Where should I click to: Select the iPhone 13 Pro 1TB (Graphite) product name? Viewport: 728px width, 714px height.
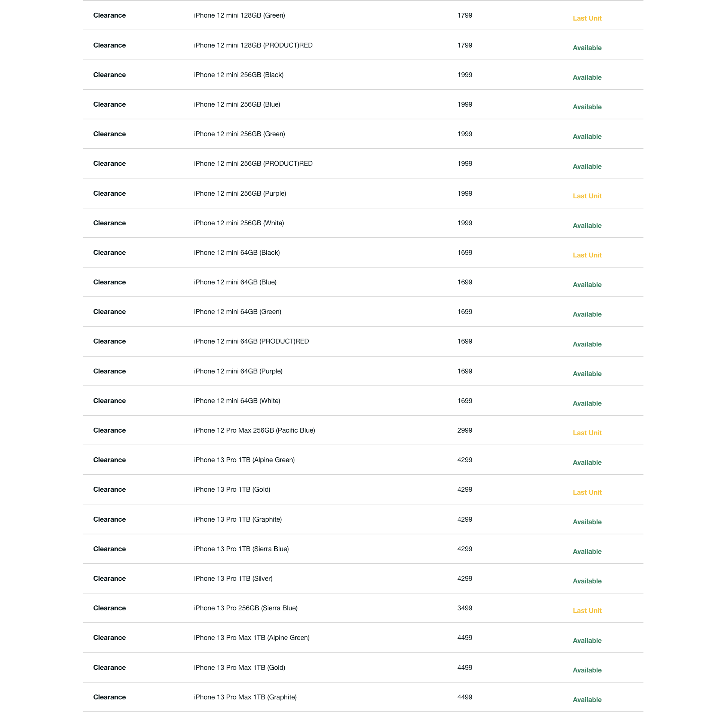[238, 519]
